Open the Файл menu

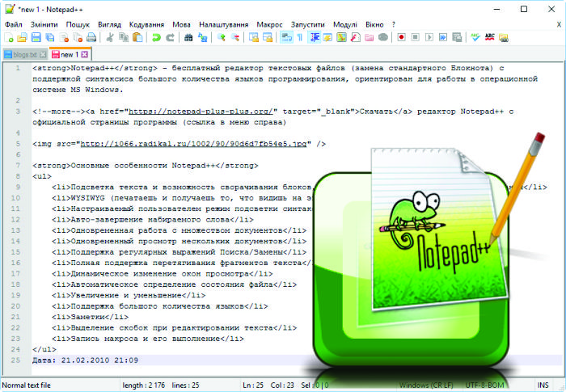pos(14,24)
